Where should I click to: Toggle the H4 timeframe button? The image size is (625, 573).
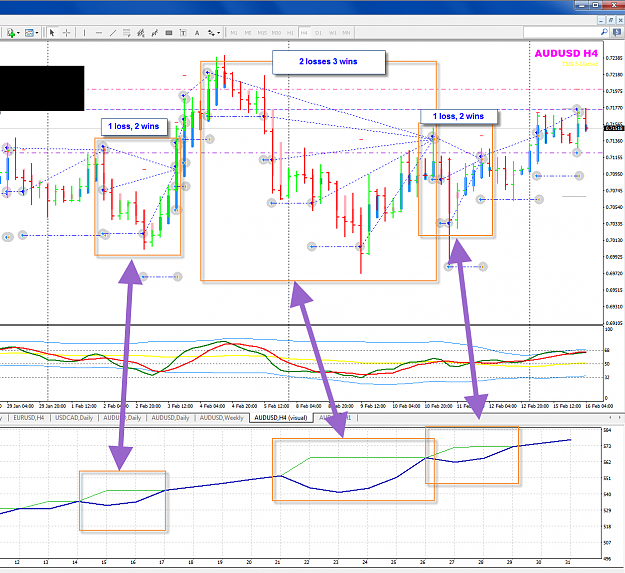[304, 33]
